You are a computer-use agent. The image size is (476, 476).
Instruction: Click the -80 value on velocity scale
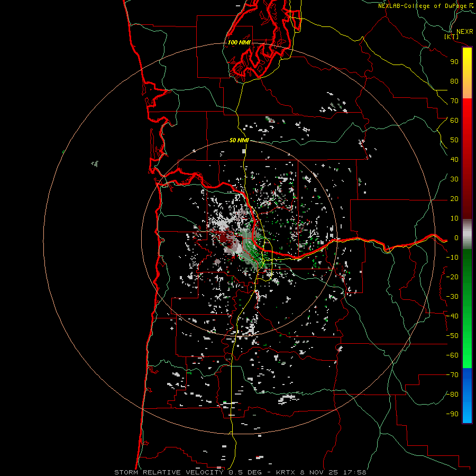pyautogui.click(x=452, y=395)
